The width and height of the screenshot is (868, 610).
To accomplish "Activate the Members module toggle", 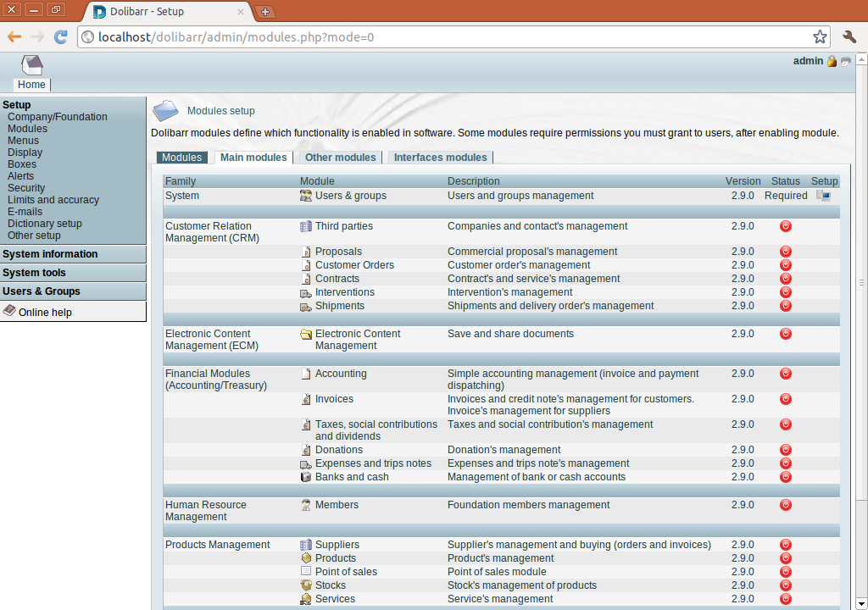I will point(786,505).
